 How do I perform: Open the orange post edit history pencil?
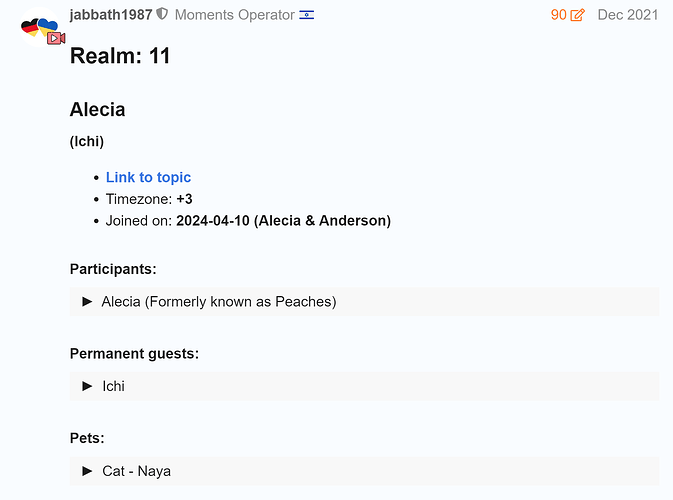tap(577, 16)
